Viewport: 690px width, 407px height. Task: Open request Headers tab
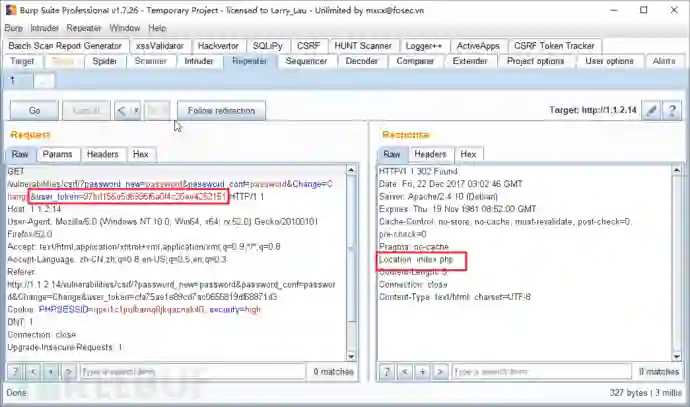click(x=103, y=154)
